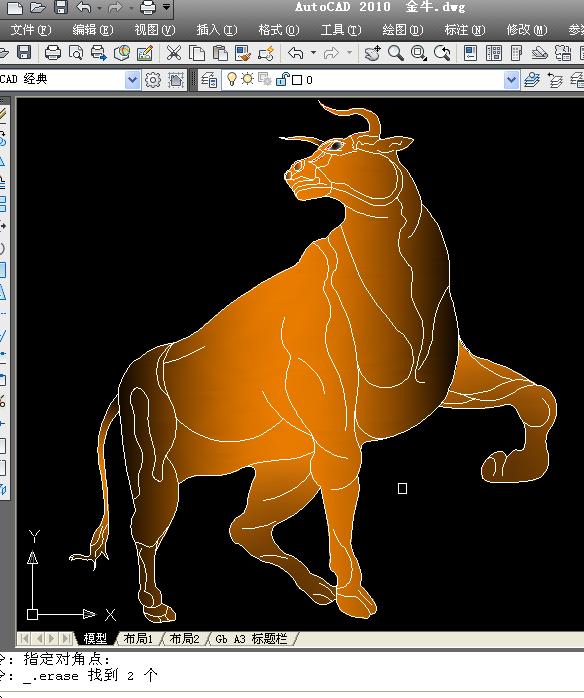Click next-tab navigation arrow beside layout tabs
Screen dimensions: 584x698
52,639
